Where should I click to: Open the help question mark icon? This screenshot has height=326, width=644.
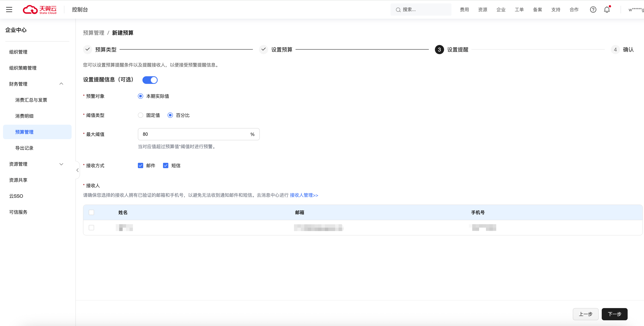click(593, 10)
